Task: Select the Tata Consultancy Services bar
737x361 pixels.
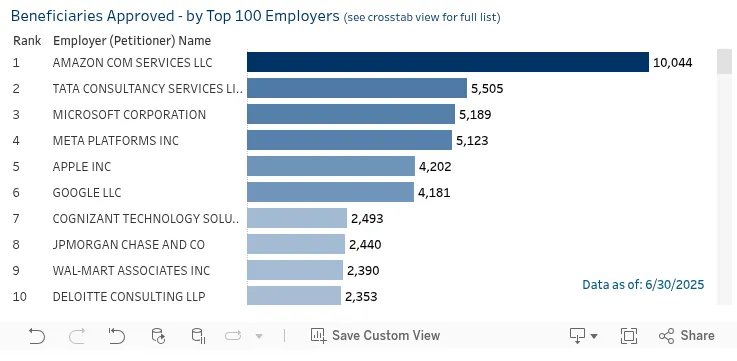Action: [357, 88]
